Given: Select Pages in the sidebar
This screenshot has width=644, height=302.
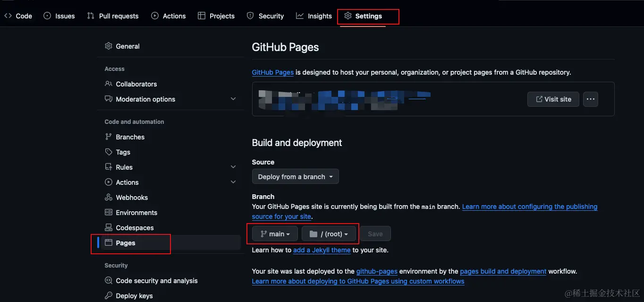Looking at the screenshot, I should (170, 243).
